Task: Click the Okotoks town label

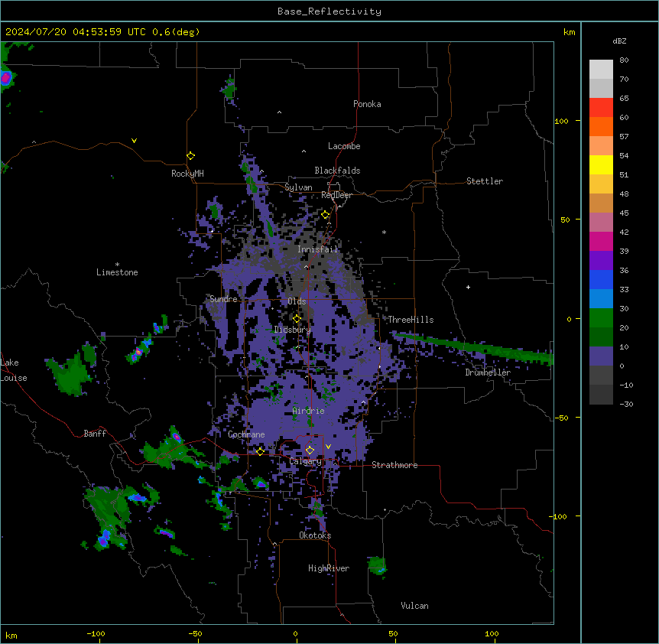Action: coord(315,535)
